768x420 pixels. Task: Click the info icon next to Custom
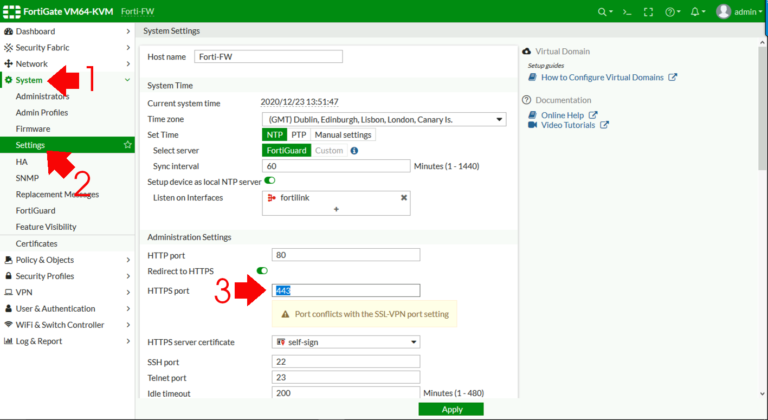click(354, 150)
